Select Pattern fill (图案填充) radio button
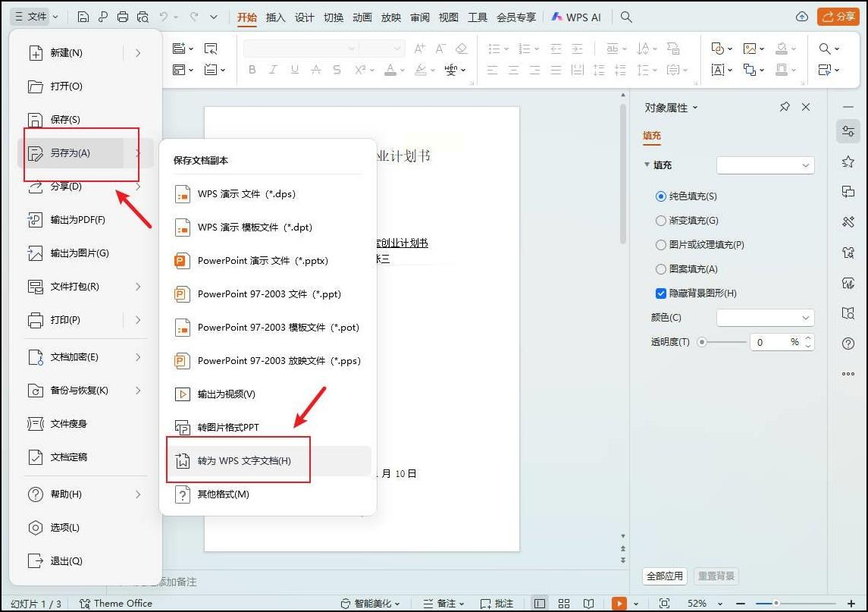Image resolution: width=868 pixels, height=612 pixels. click(660, 269)
